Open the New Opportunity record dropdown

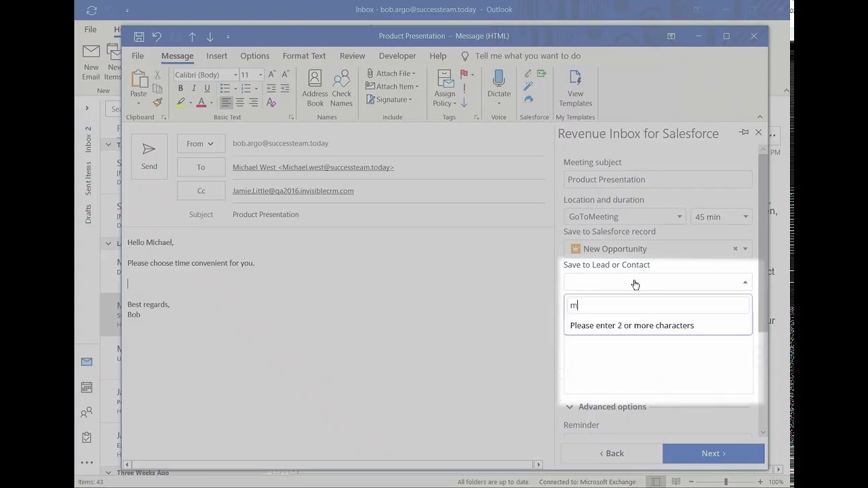point(745,249)
